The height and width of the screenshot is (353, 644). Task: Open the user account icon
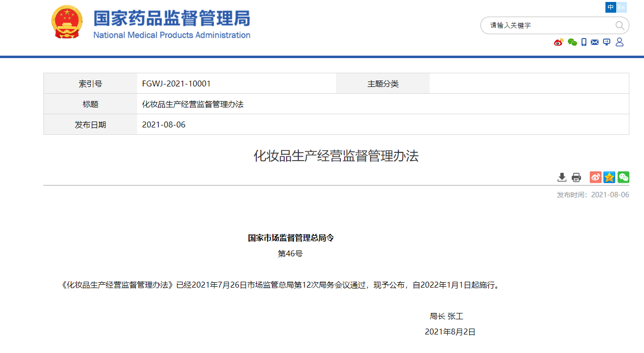tap(620, 42)
